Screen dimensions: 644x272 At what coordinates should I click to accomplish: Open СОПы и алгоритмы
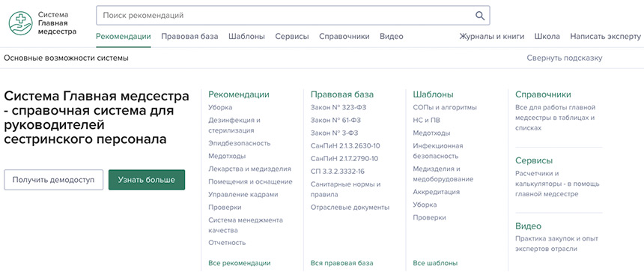coord(445,107)
